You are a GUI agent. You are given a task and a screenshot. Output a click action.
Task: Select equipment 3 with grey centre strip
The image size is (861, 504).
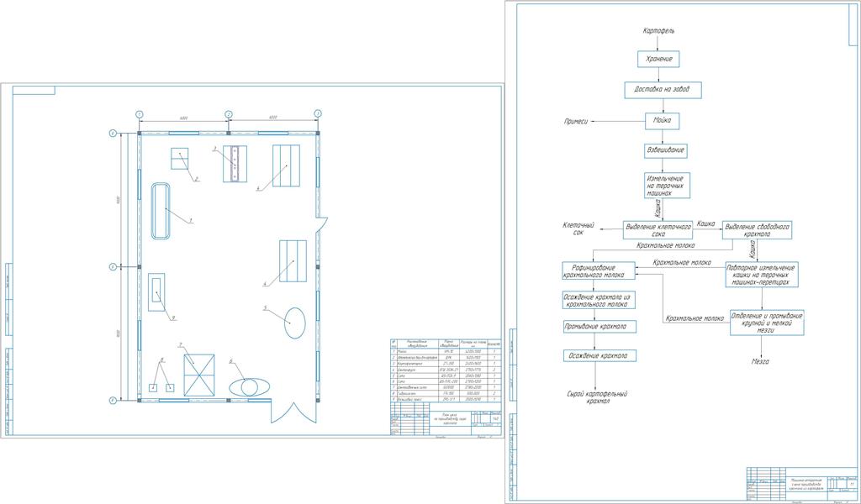tap(235, 164)
